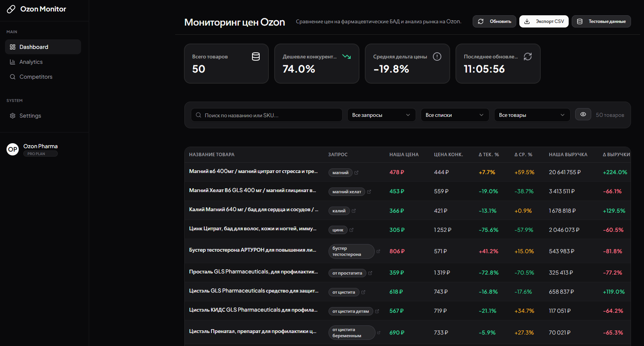Open external link next to калий tag

354,211
